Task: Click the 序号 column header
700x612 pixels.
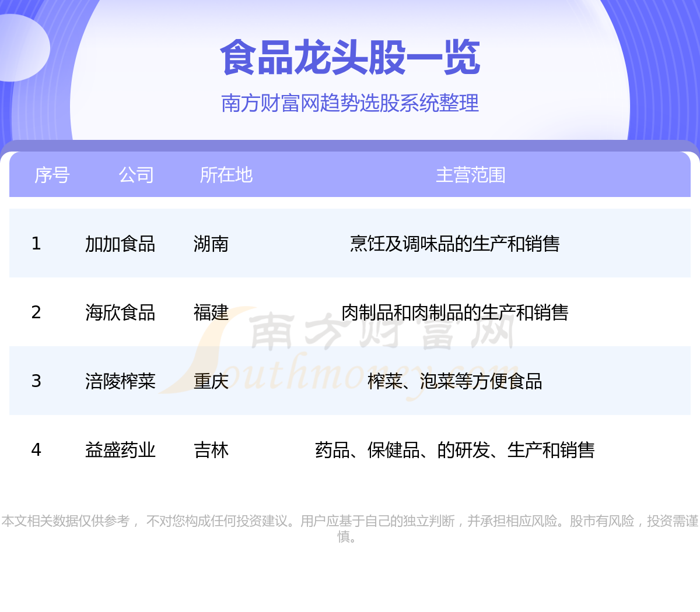Action: coord(52,175)
